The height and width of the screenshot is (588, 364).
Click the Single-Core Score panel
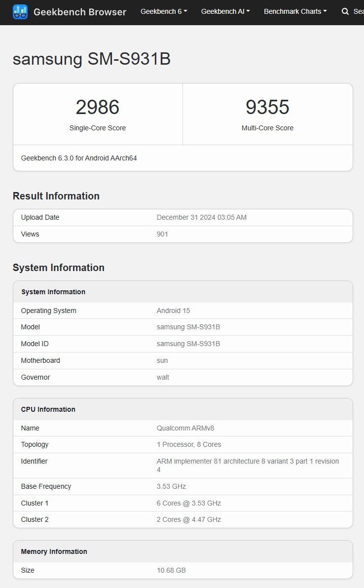tap(98, 114)
